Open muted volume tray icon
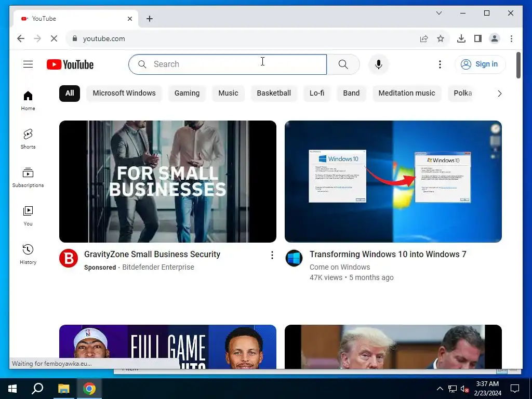The height and width of the screenshot is (399, 532). [x=465, y=389]
